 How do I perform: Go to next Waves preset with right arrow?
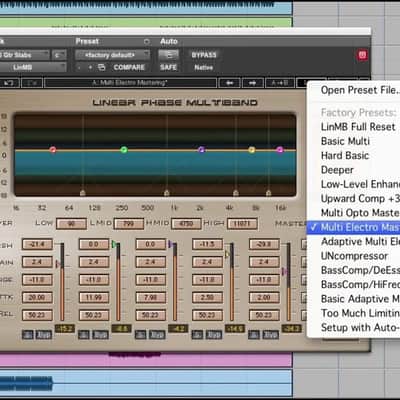(x=253, y=83)
